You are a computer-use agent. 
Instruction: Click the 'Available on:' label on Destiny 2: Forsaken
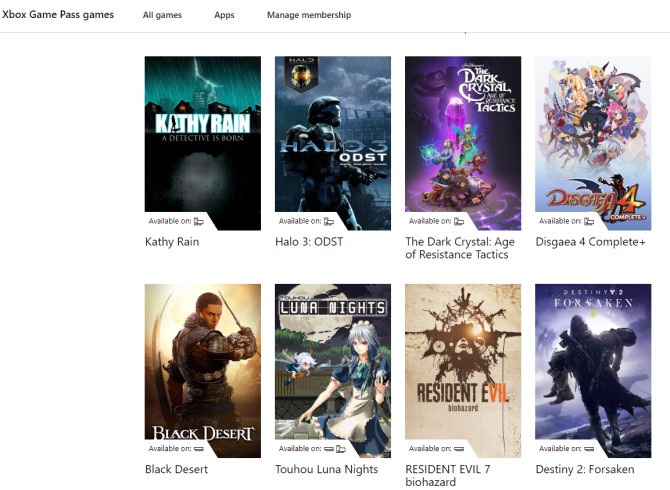[x=560, y=449]
